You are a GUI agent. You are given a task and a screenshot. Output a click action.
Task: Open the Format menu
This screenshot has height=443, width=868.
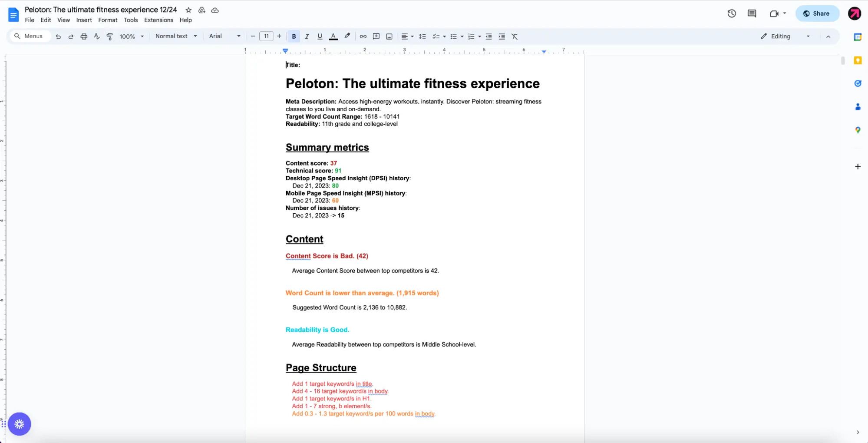[108, 20]
